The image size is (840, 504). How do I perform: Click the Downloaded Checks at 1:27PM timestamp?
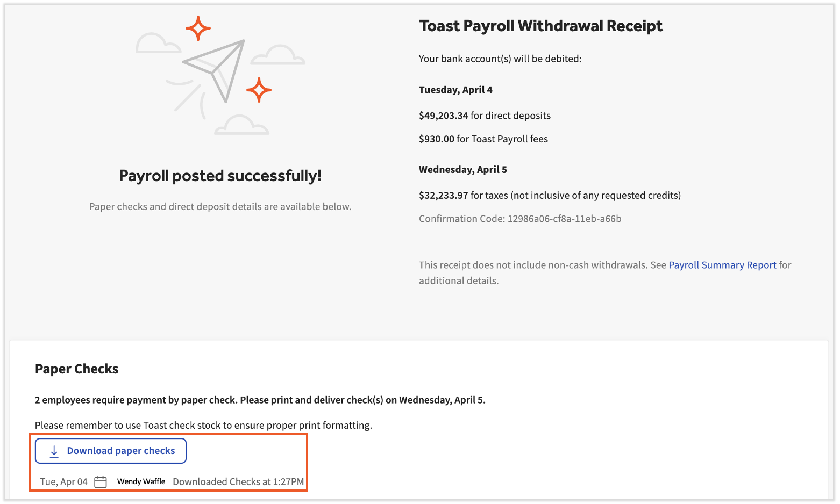[238, 481]
